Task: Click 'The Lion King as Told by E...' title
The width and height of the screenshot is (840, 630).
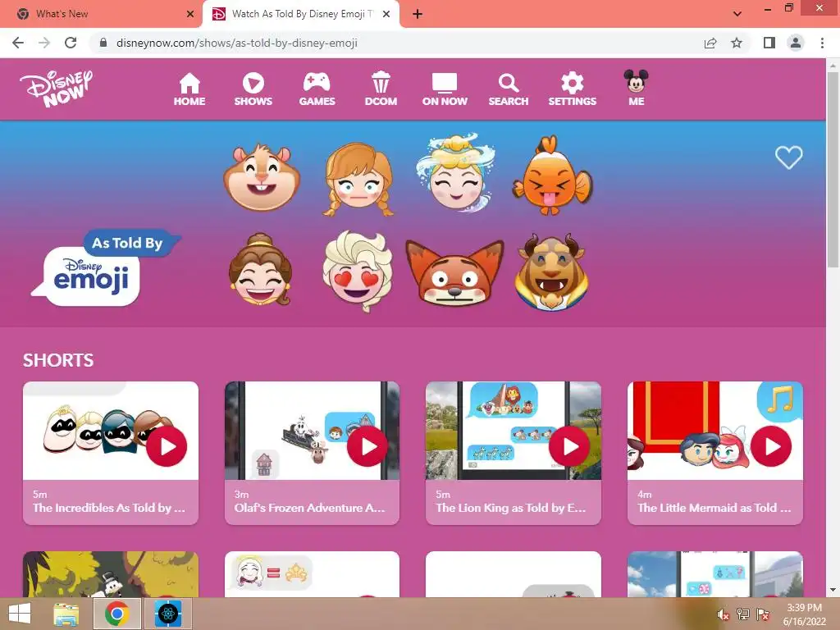Action: (510, 508)
